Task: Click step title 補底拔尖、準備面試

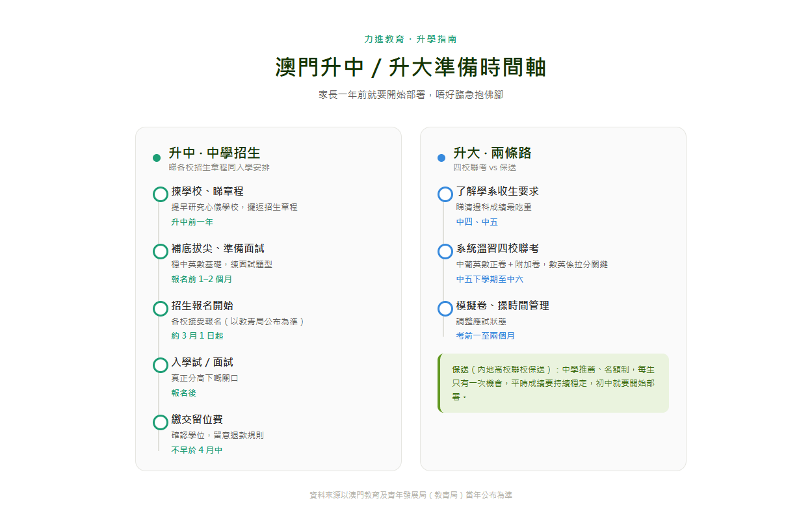Action: pos(218,249)
